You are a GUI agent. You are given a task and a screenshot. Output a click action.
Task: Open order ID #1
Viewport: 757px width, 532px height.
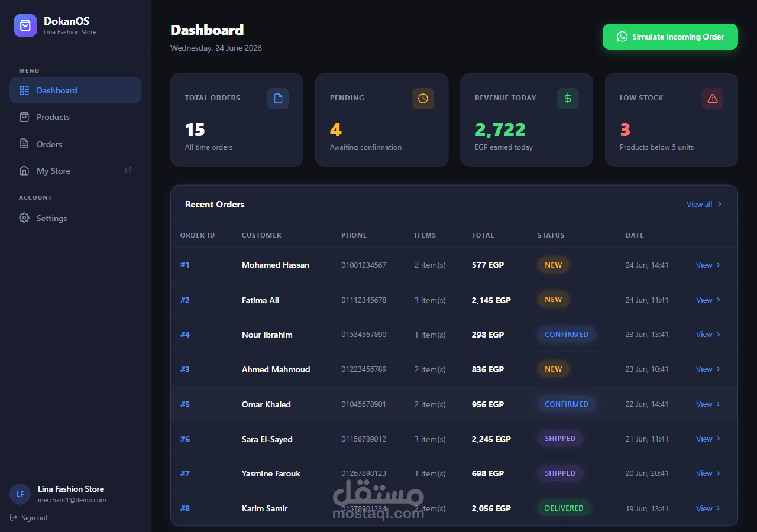(185, 265)
